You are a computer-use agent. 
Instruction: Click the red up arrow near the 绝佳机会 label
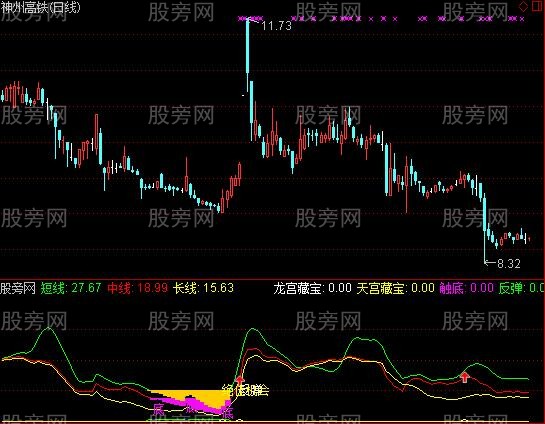point(240,380)
